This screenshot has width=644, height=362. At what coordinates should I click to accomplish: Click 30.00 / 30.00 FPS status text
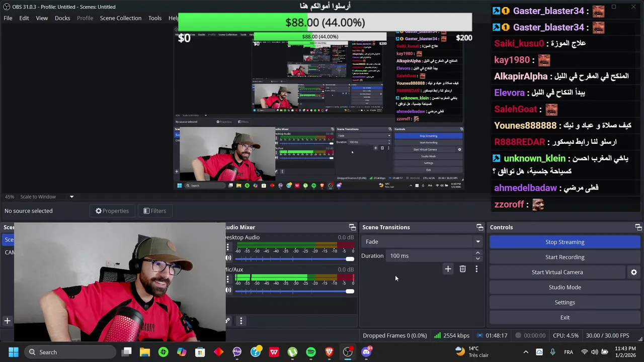click(x=607, y=335)
